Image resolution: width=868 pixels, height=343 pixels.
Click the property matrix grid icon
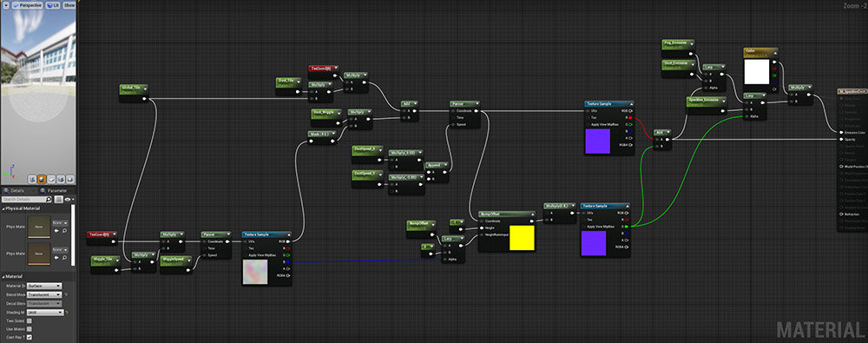click(59, 200)
